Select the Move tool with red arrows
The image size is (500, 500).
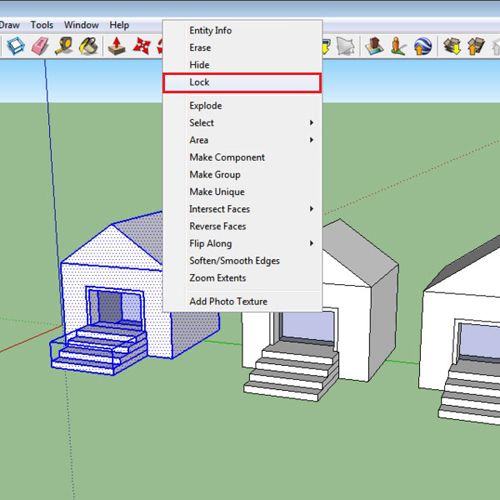[142, 46]
